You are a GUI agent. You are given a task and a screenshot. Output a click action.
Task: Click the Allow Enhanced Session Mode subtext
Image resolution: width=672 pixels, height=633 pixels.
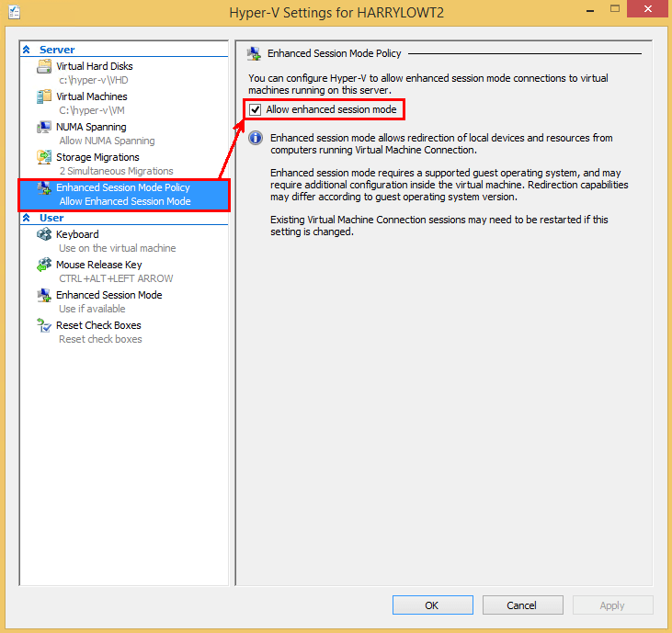coord(125,201)
